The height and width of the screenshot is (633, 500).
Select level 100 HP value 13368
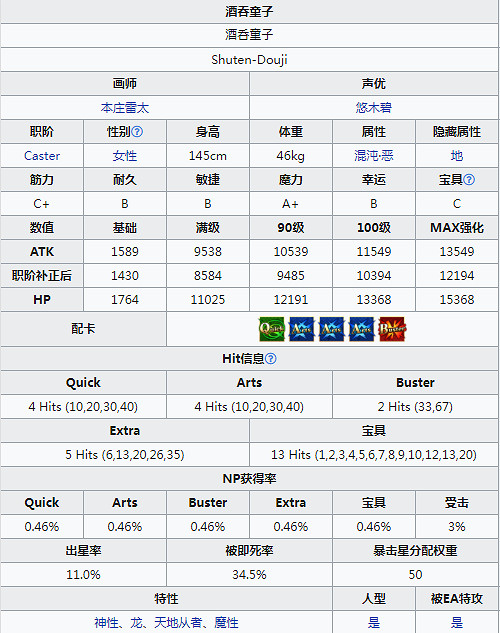click(x=374, y=300)
